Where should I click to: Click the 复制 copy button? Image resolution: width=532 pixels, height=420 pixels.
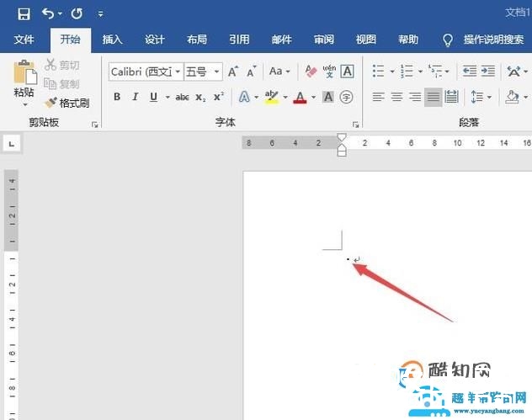coord(62,84)
